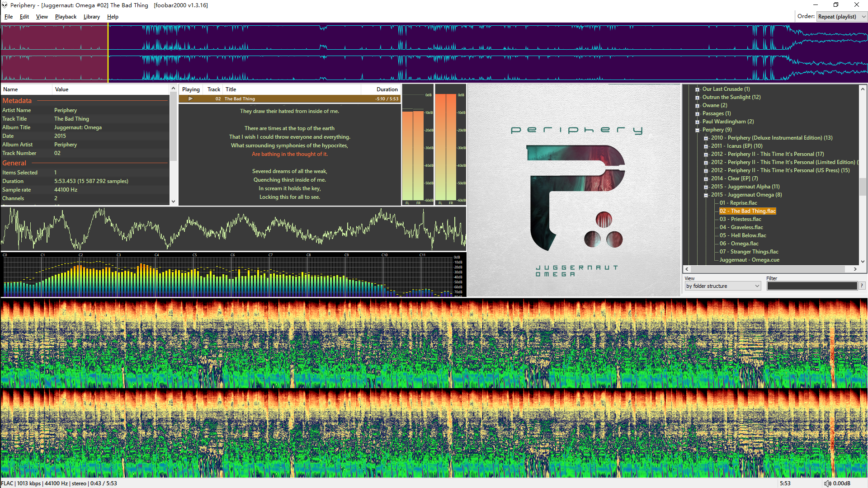
Task: Click the filter help question mark button
Action: coord(862,286)
